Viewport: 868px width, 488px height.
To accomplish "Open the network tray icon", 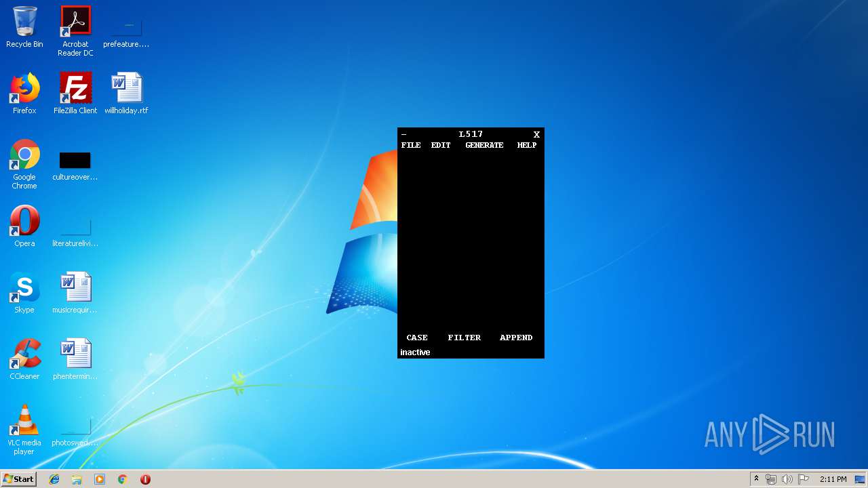I will click(x=771, y=479).
